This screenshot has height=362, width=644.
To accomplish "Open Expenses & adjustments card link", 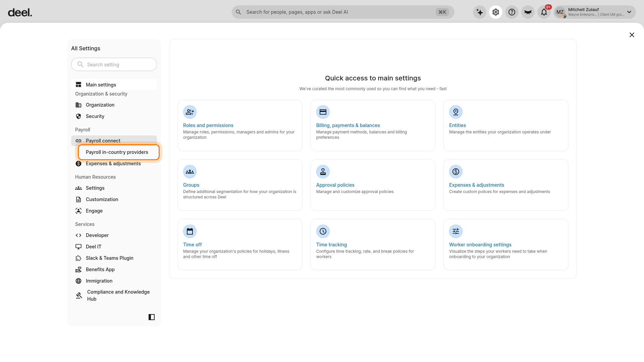I will tap(477, 185).
